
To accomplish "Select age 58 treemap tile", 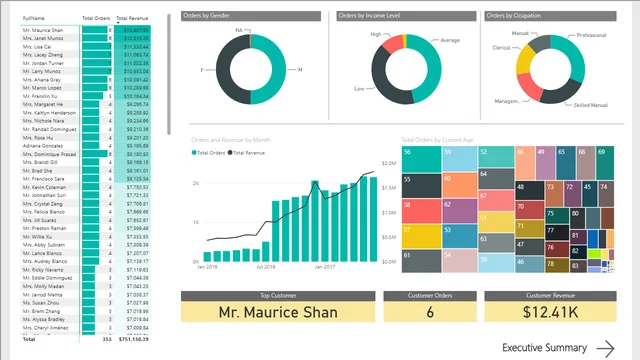I will click(421, 211).
